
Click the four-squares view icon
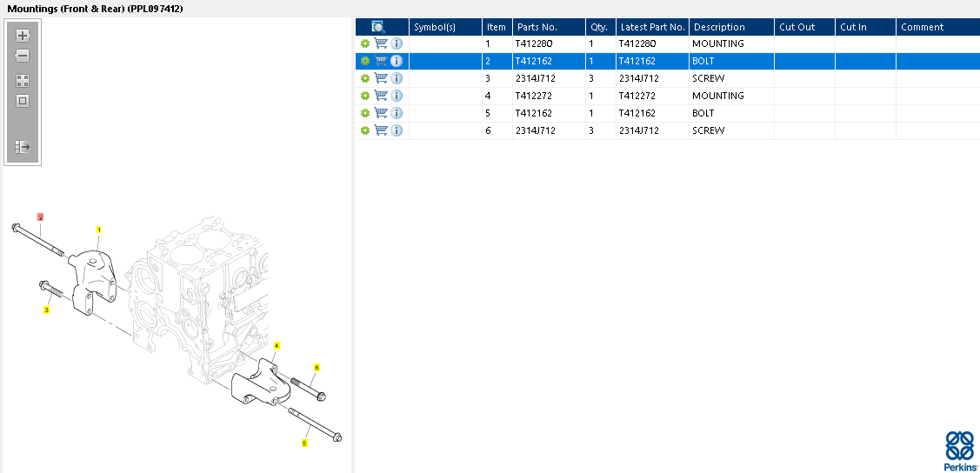pos(23,80)
